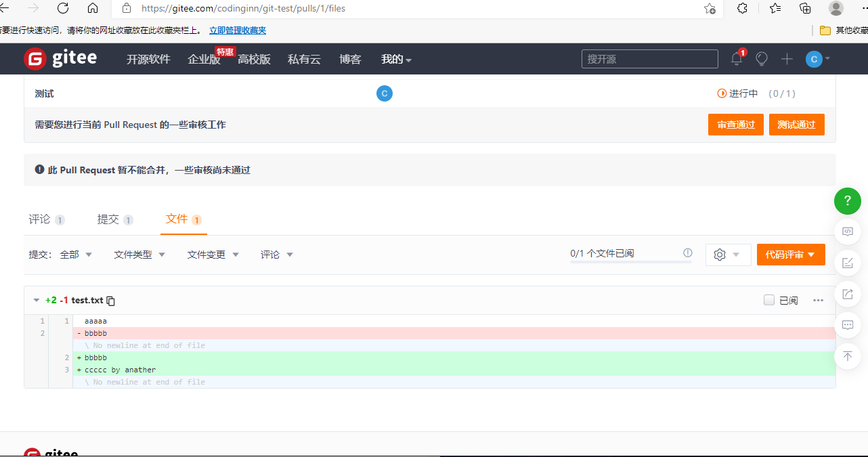This screenshot has height=457, width=868.
Task: Switch to the 评论 tab
Action: (47, 219)
